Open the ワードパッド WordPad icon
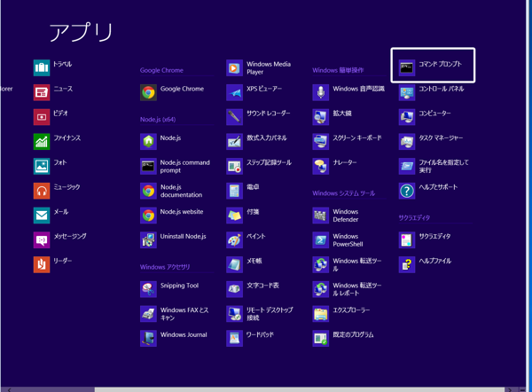Screen dimensions: 532x392 (x=234, y=339)
